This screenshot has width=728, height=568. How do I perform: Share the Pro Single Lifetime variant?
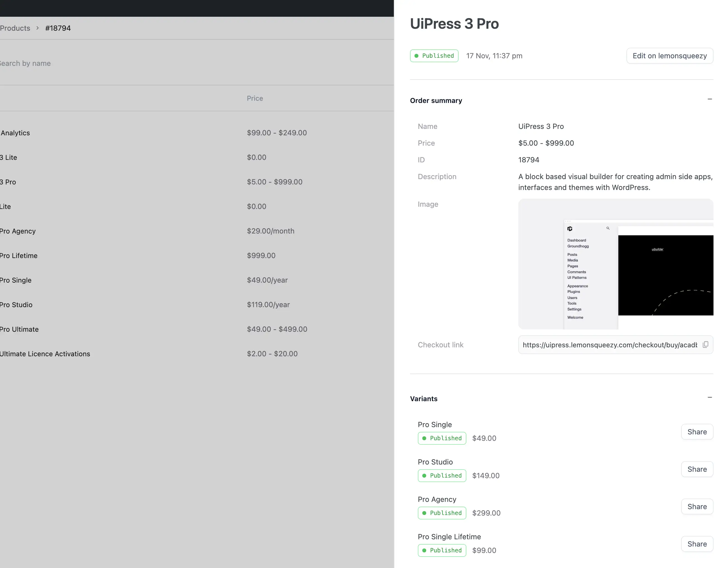coord(697,544)
